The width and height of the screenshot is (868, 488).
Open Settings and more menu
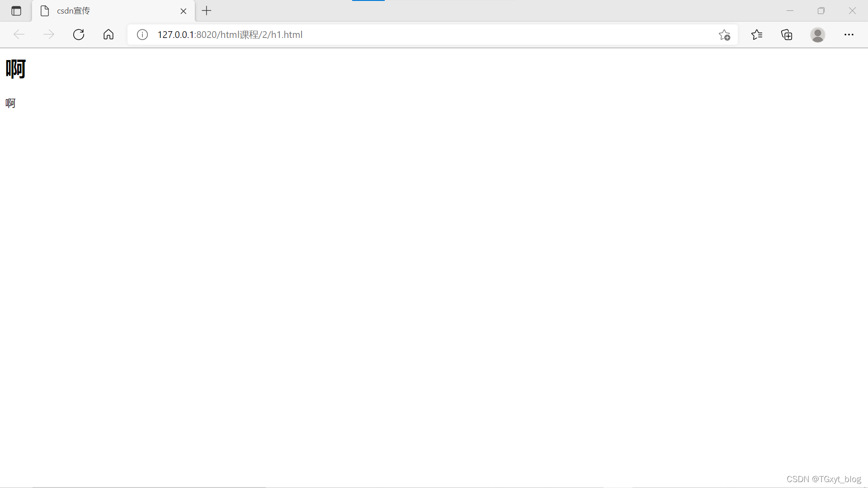click(x=849, y=35)
